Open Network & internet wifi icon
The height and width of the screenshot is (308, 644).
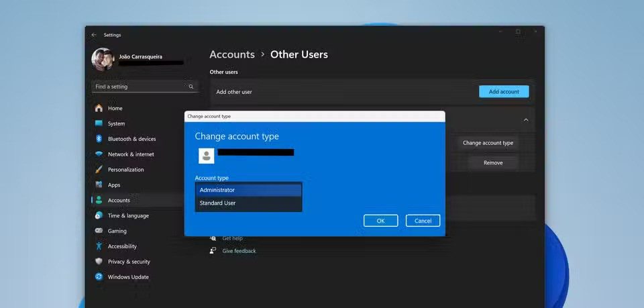tap(99, 154)
